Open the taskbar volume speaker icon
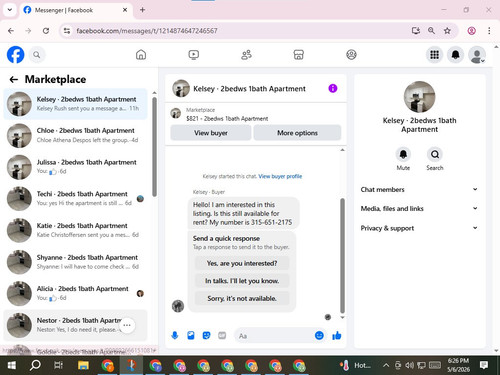 pos(409,365)
